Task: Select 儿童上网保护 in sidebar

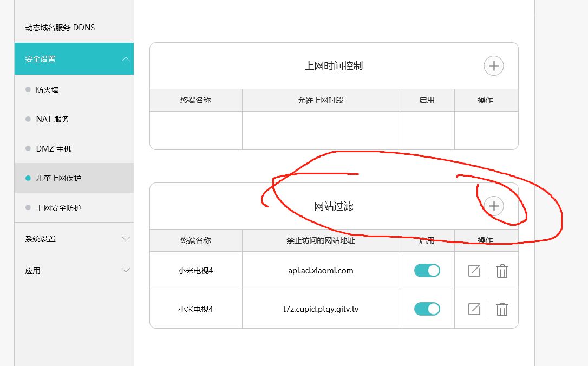Action: pos(74,178)
